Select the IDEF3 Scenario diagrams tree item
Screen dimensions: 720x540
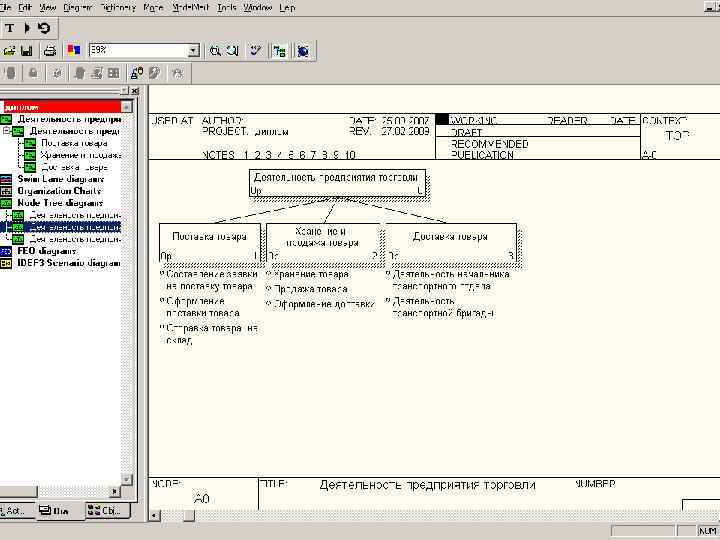click(66, 263)
